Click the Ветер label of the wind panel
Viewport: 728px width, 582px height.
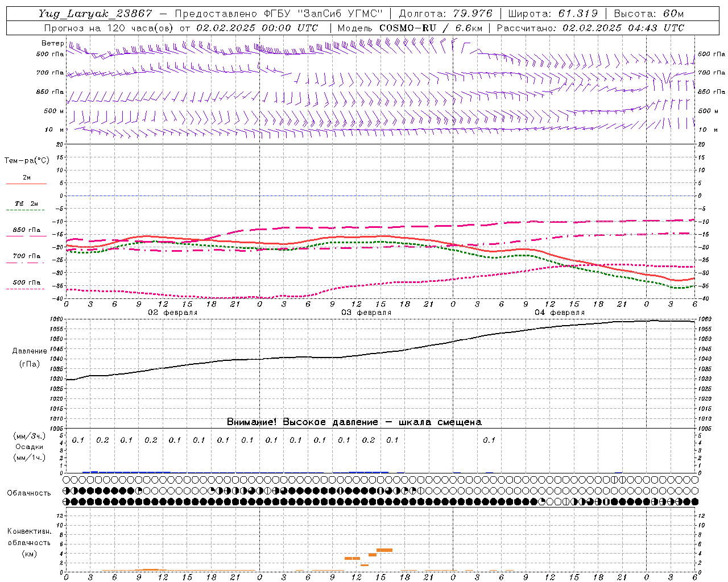(x=52, y=43)
